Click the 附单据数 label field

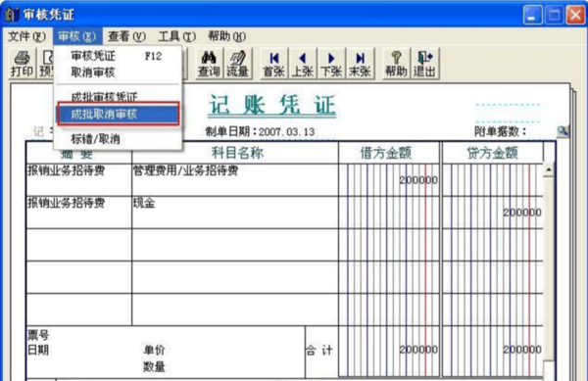pos(500,131)
